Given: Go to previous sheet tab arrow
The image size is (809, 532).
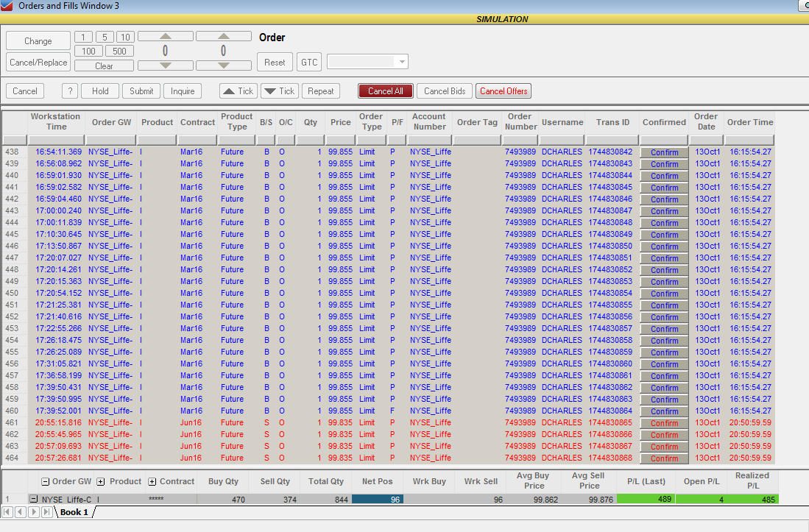Looking at the screenshot, I should pos(20,512).
